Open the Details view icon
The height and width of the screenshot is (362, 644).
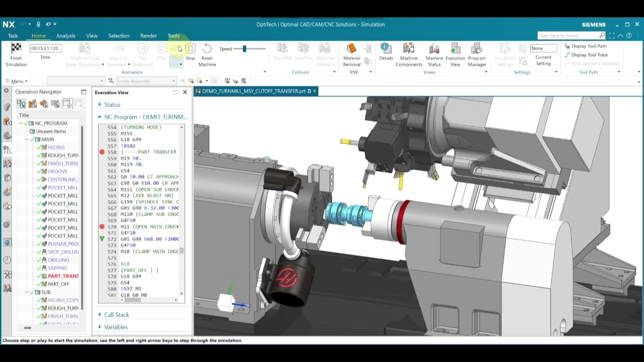pyautogui.click(x=386, y=48)
